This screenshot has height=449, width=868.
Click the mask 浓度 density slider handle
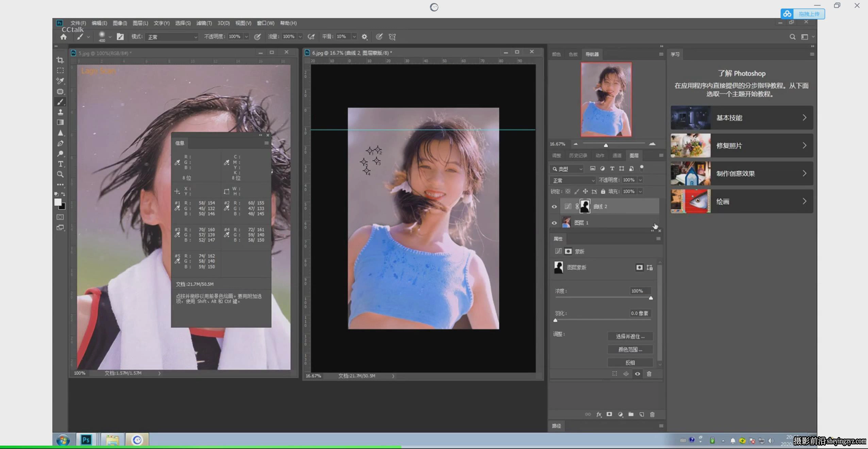pyautogui.click(x=651, y=298)
